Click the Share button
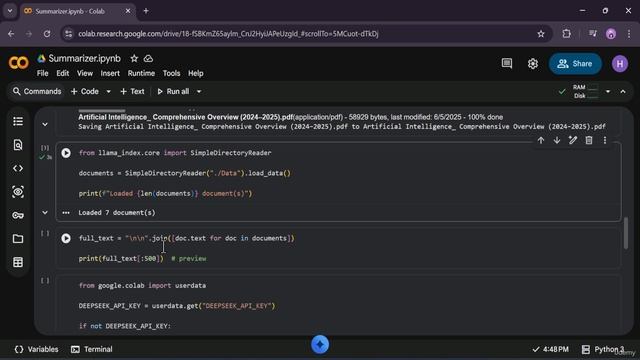Screen dimensions: 640x360 coord(575,64)
